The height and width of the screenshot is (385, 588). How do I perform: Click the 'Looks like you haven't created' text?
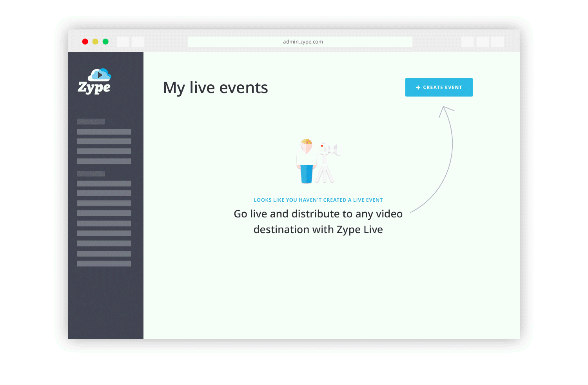point(318,200)
